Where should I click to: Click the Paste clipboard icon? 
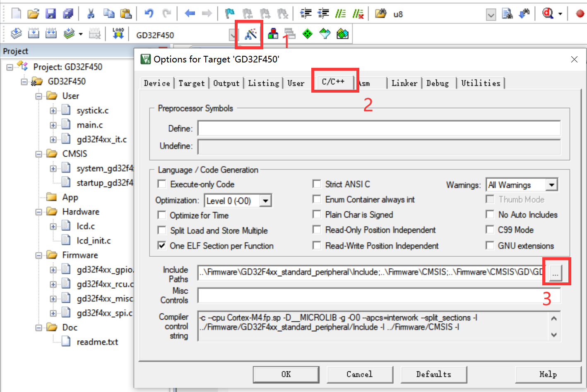pos(126,14)
